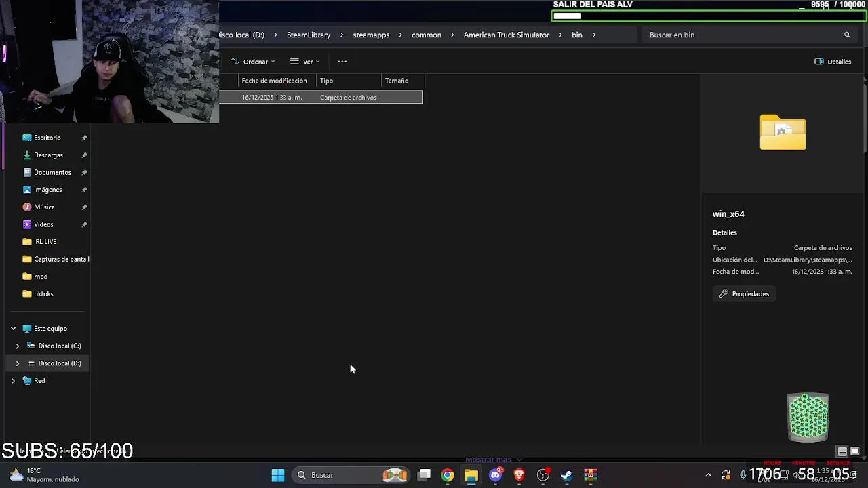Open Documentos in the sidebar
The image size is (868, 488).
(x=52, y=172)
